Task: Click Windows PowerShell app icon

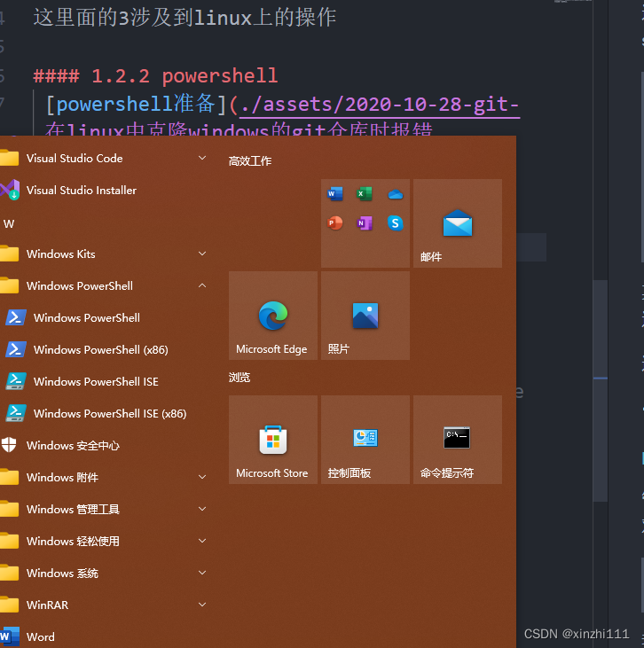Action: [x=16, y=317]
